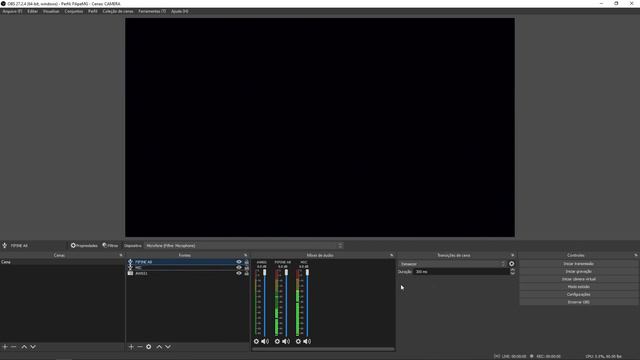Mute the MIC mixer channel
Screen dimensions: 640x360
pos(307,341)
